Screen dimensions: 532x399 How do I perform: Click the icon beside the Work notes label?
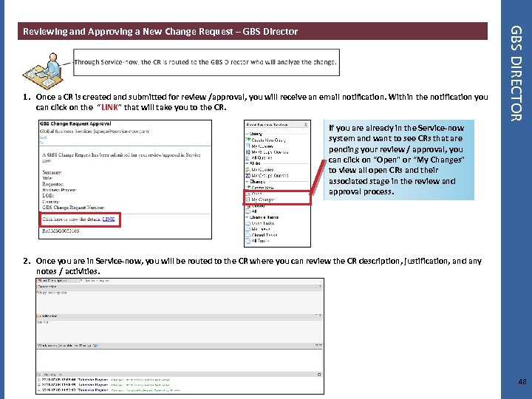[95, 345]
